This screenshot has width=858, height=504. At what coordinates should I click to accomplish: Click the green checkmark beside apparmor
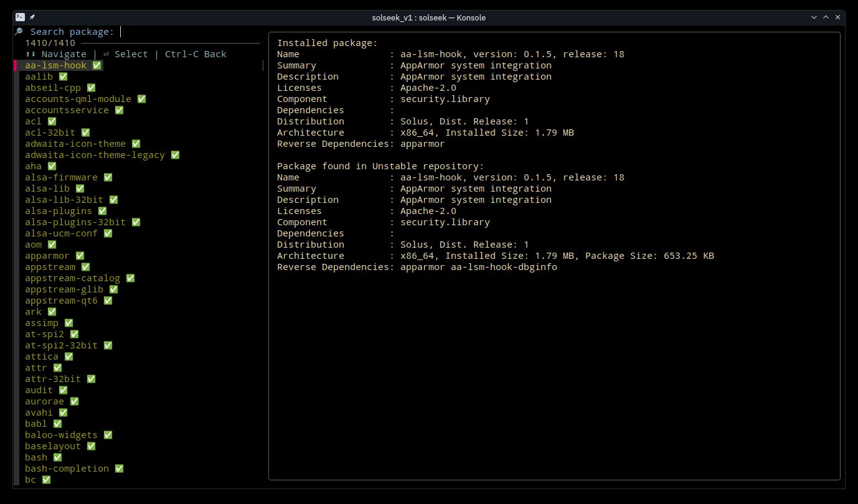[80, 256]
